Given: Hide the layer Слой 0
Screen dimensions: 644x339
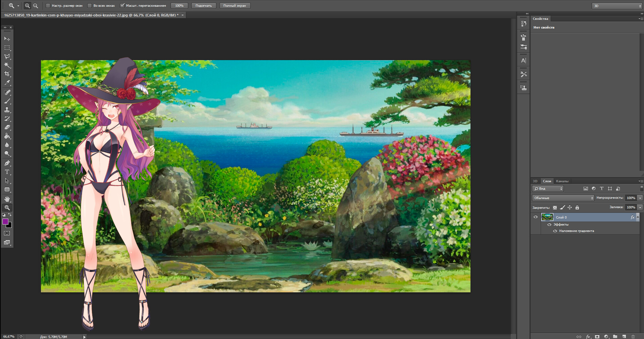Looking at the screenshot, I should 536,217.
